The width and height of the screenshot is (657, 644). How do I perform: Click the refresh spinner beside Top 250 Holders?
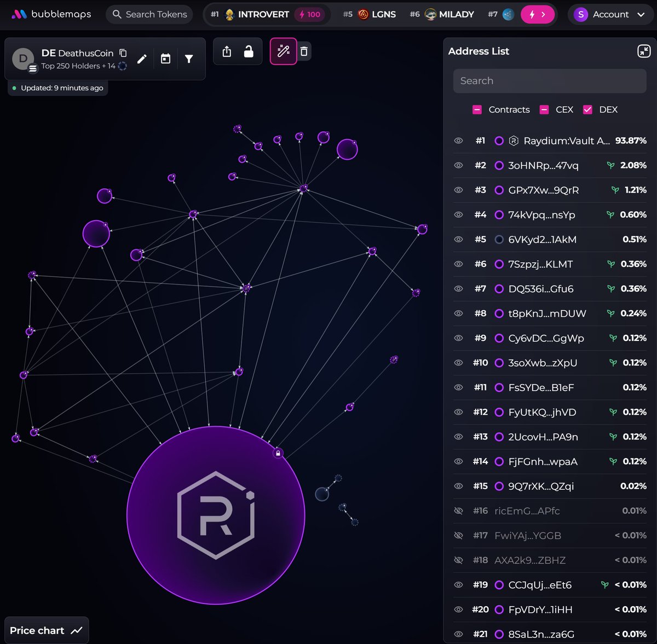click(123, 66)
